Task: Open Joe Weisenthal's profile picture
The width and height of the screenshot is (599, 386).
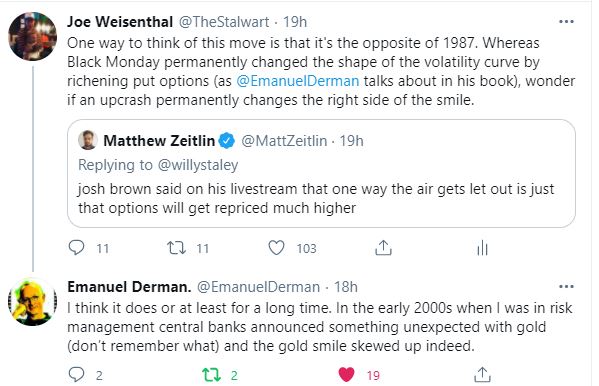Action: [32, 36]
